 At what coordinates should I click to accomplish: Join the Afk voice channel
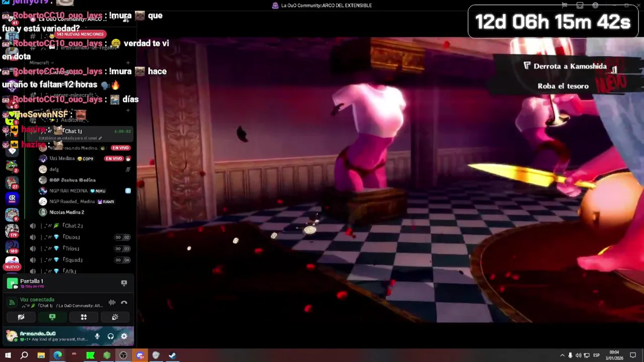point(80,271)
